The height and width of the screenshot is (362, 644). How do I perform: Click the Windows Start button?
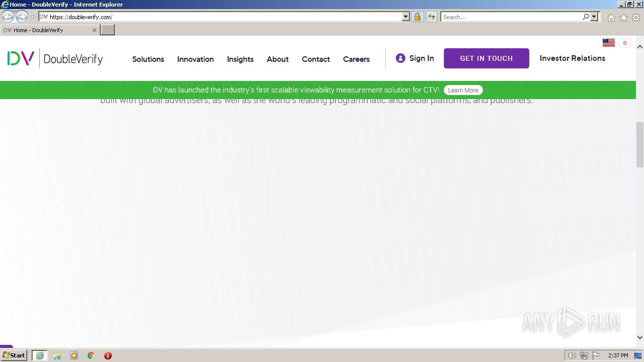(14, 355)
